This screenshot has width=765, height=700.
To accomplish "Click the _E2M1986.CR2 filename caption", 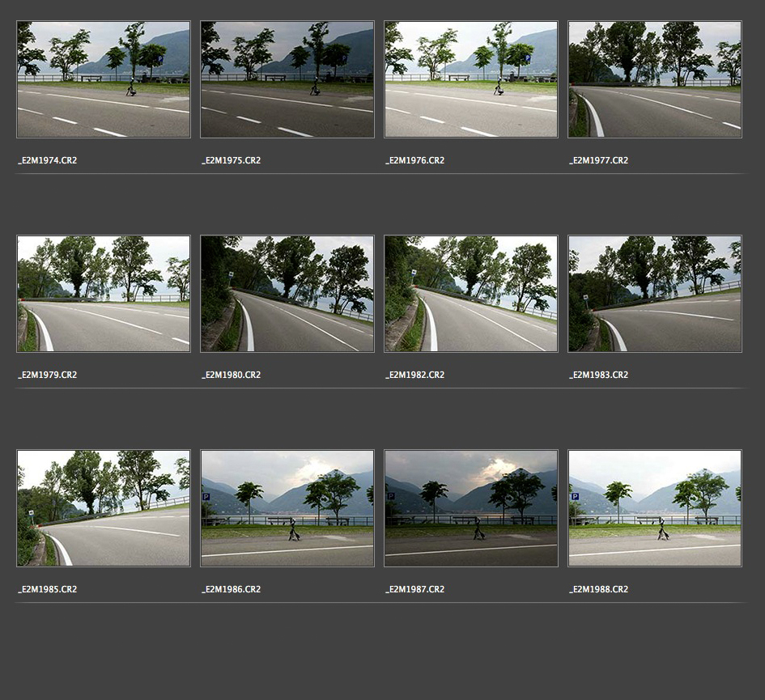I will 232,589.
